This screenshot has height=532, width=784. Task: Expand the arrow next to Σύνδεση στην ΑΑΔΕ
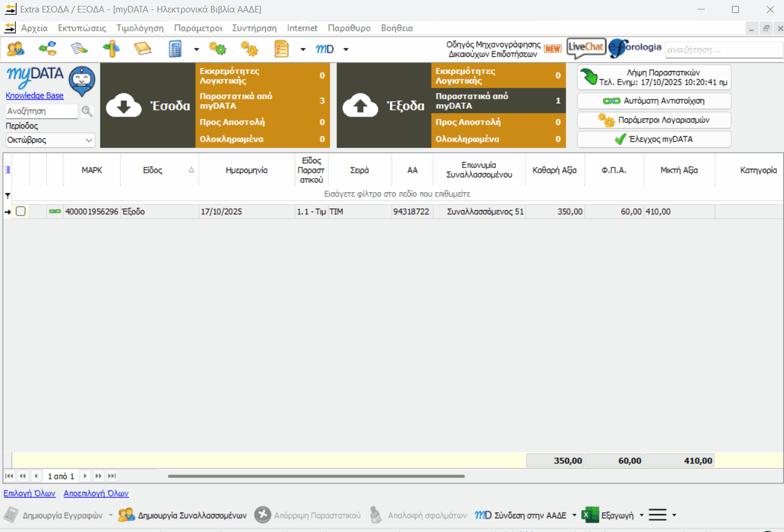pos(574,515)
